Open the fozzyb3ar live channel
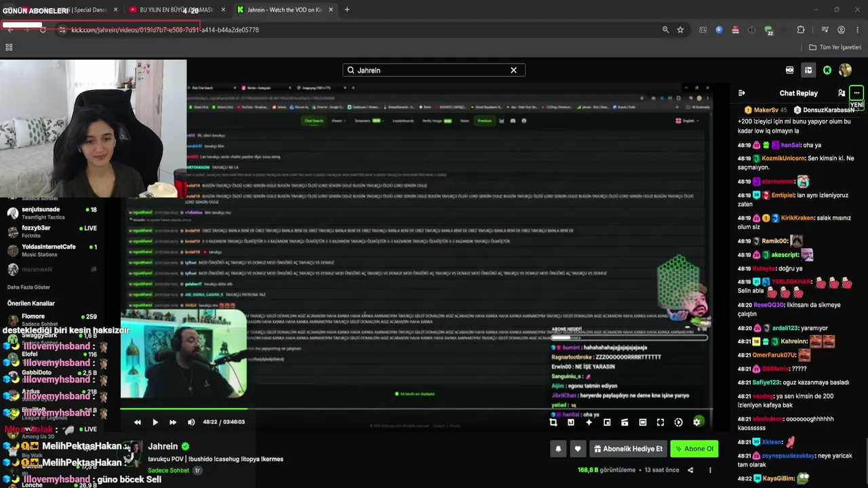 [53, 232]
